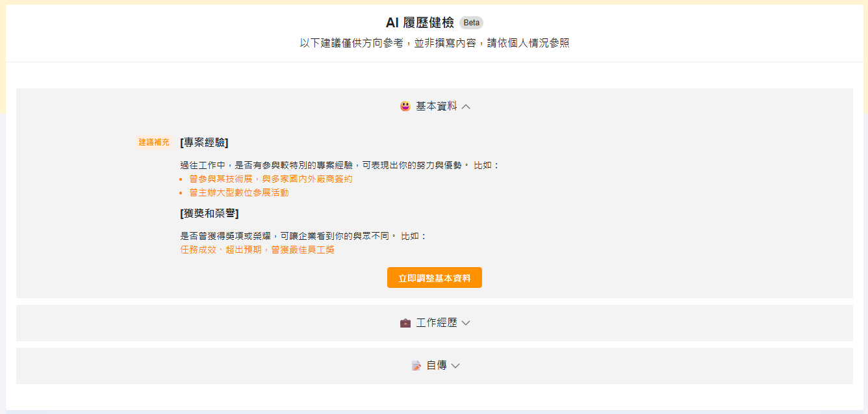The height and width of the screenshot is (414, 868).
Task: Click the smiley face icon beside 基本資料
Action: pos(405,106)
